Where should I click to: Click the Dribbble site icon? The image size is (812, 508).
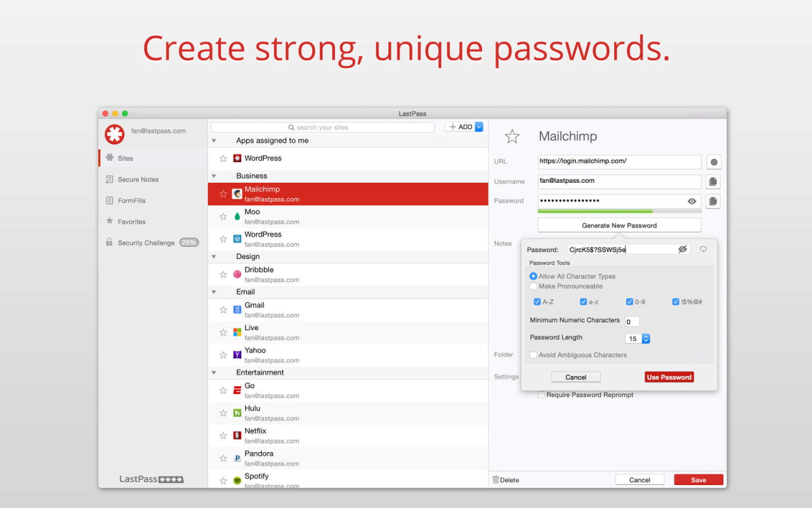click(x=237, y=275)
